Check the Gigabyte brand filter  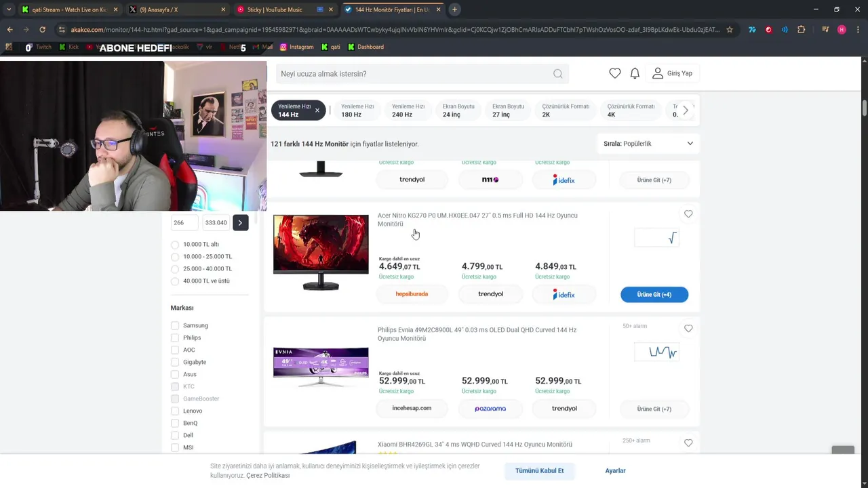pyautogui.click(x=175, y=362)
